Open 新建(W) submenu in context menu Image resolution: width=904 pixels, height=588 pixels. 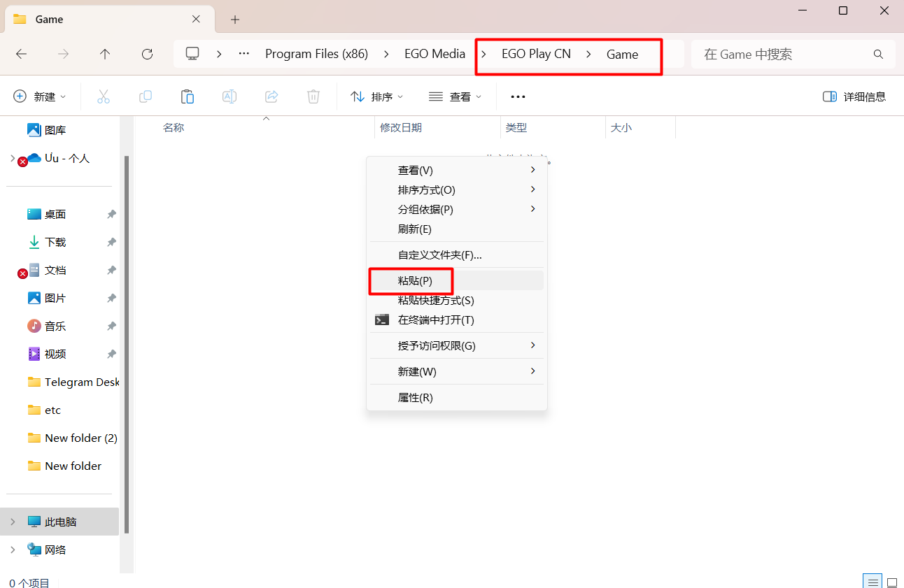coord(457,371)
